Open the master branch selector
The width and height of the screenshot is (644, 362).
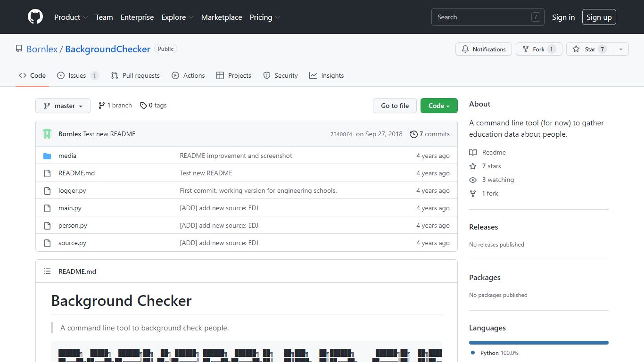coord(63,106)
